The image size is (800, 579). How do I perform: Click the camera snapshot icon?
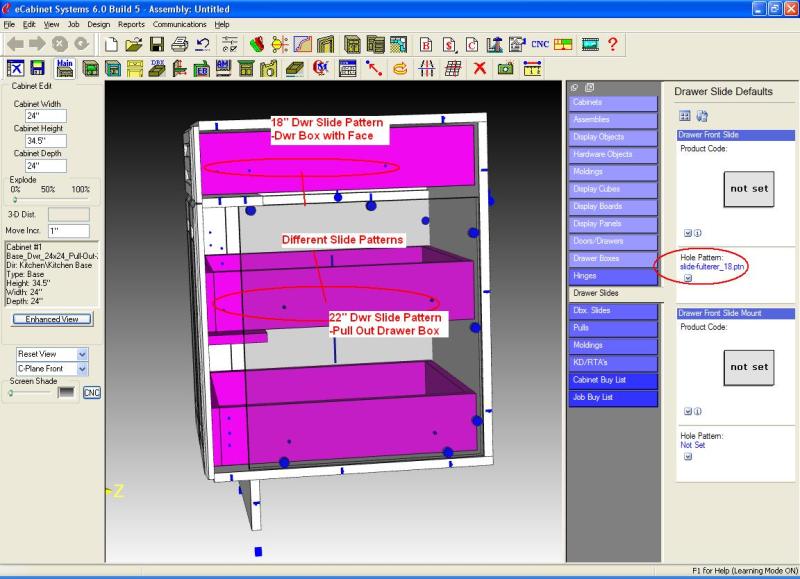click(506, 68)
